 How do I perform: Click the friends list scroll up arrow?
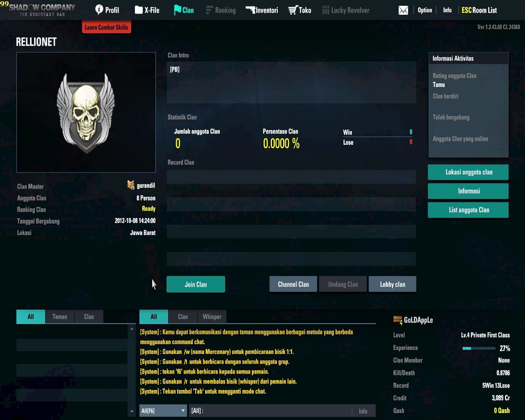(x=132, y=329)
